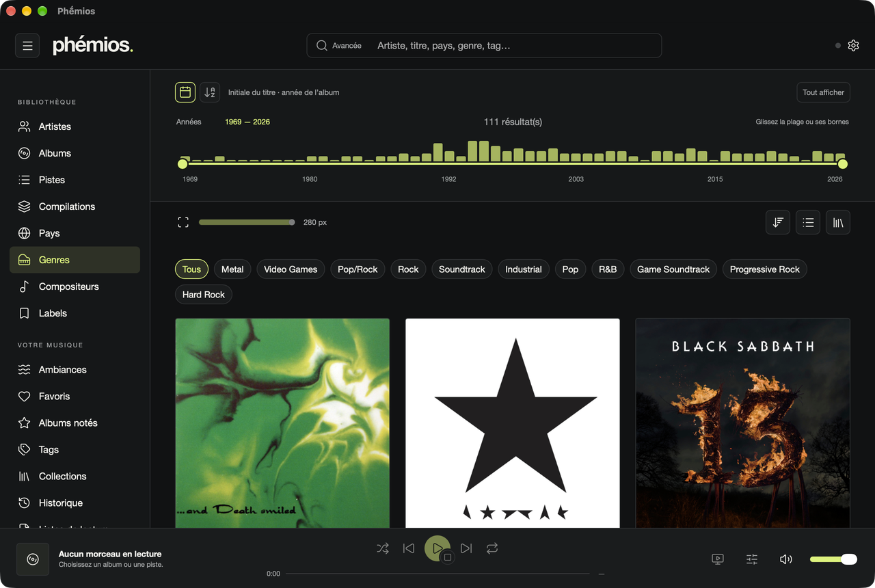Open the black star album cover

pos(513,423)
